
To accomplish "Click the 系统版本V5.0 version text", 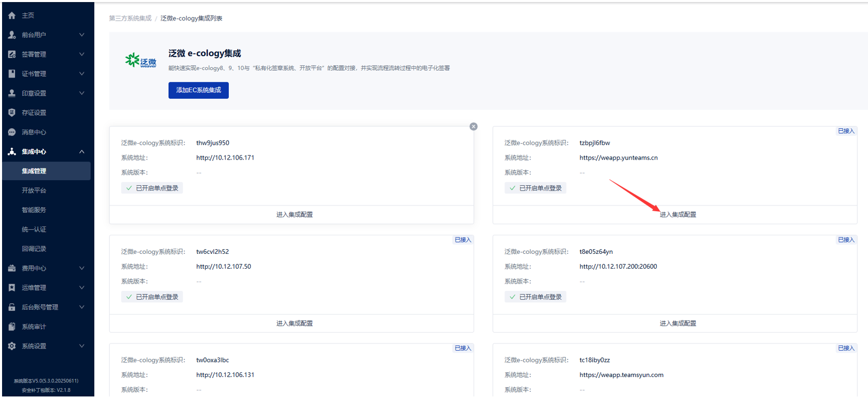I will 46,381.
